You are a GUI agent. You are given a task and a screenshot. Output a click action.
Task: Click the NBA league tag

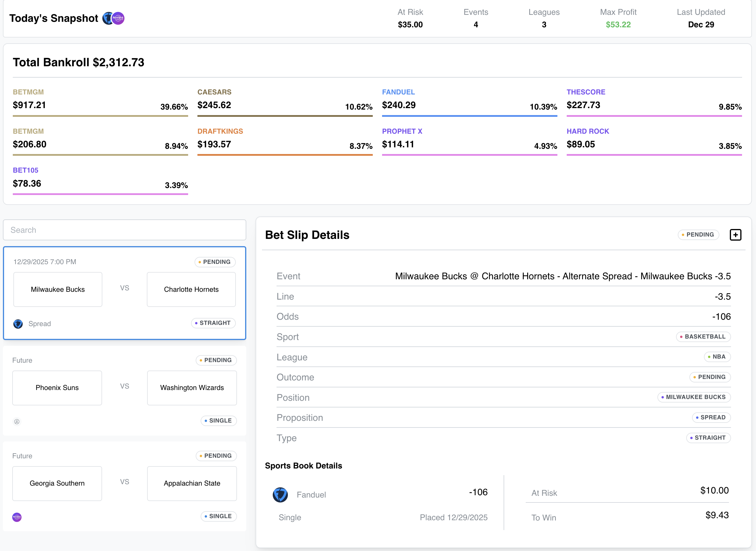(717, 357)
